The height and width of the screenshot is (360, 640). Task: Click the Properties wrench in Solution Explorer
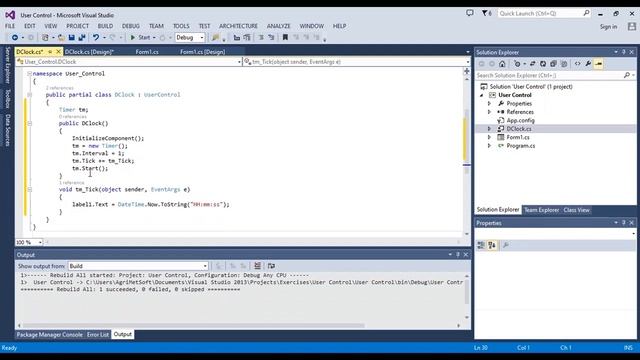coord(588,64)
